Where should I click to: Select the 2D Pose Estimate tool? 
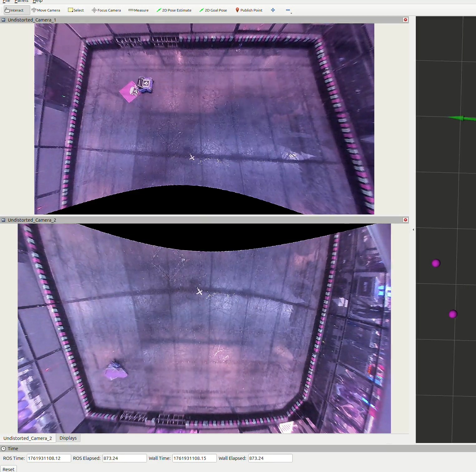[174, 10]
